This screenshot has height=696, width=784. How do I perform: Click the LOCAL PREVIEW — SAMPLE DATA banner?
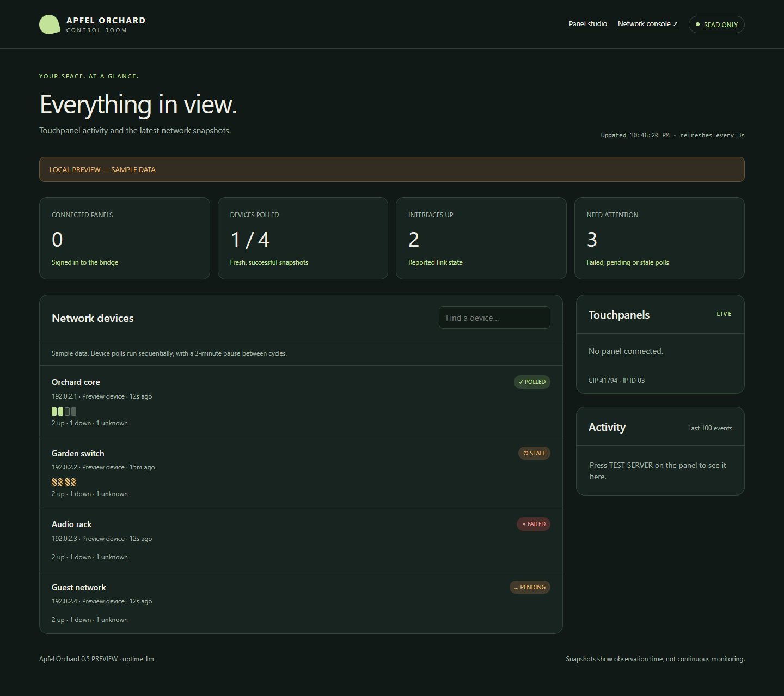(x=392, y=169)
